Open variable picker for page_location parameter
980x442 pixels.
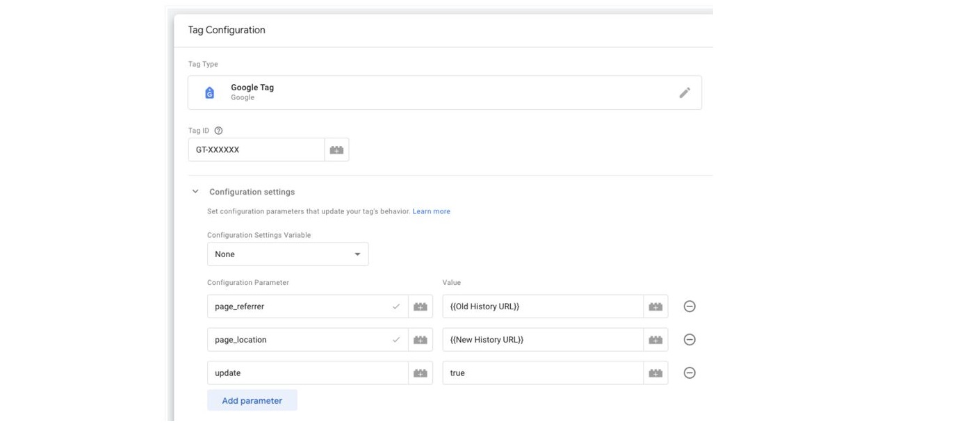[420, 339]
